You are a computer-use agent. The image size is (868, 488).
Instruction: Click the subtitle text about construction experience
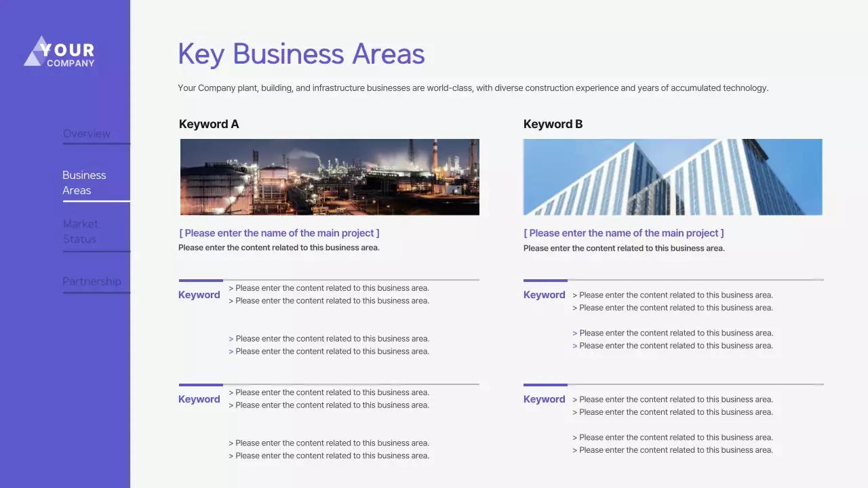tap(473, 87)
